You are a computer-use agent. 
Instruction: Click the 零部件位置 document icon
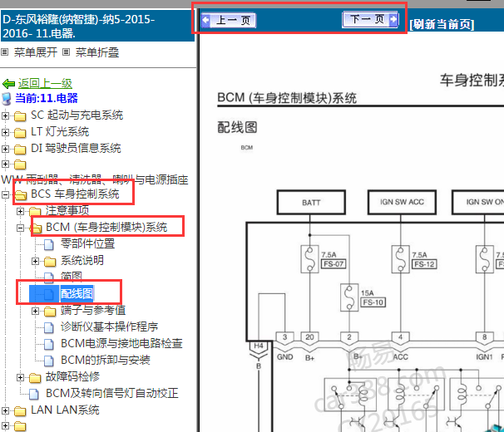[x=49, y=244]
